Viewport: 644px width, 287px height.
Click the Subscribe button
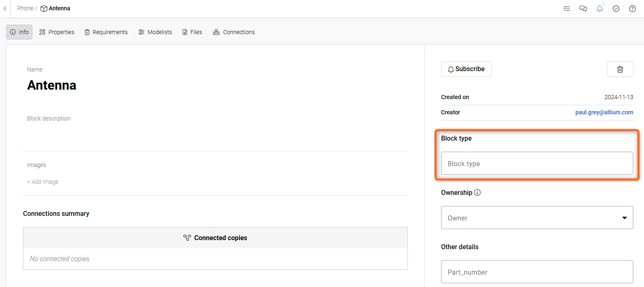pos(466,69)
